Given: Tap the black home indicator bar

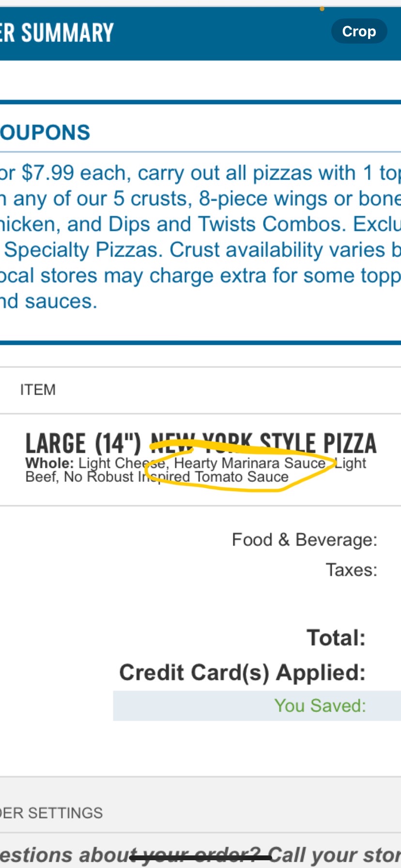Looking at the screenshot, I should tap(200, 858).
